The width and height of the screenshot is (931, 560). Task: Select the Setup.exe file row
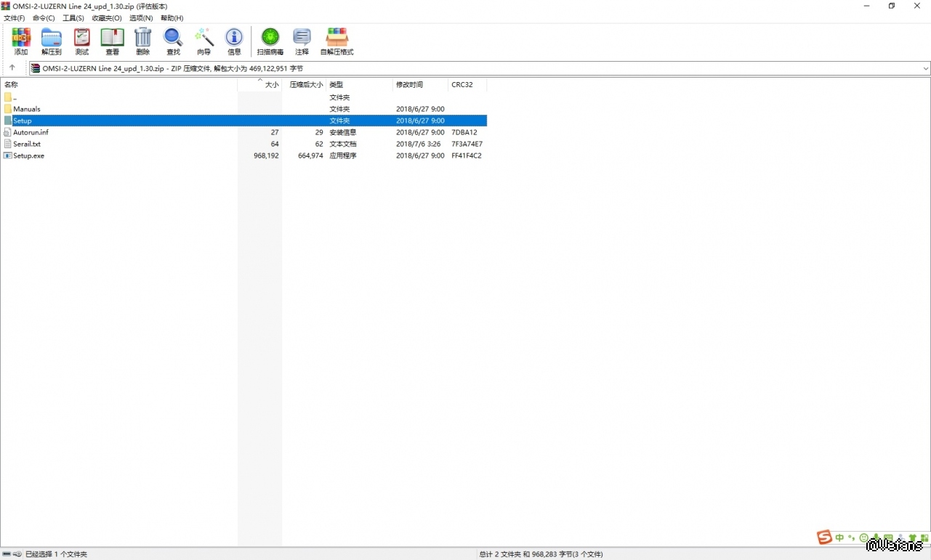point(28,155)
